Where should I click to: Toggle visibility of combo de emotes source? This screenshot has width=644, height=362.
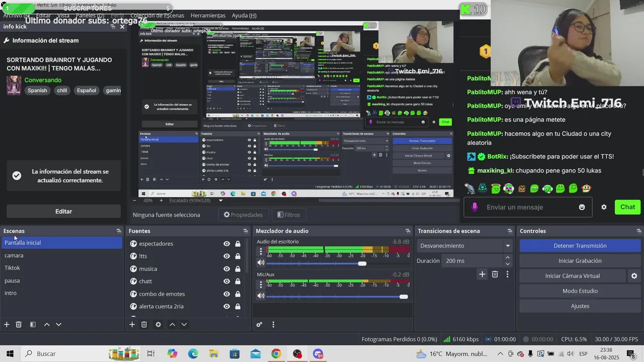(227, 294)
